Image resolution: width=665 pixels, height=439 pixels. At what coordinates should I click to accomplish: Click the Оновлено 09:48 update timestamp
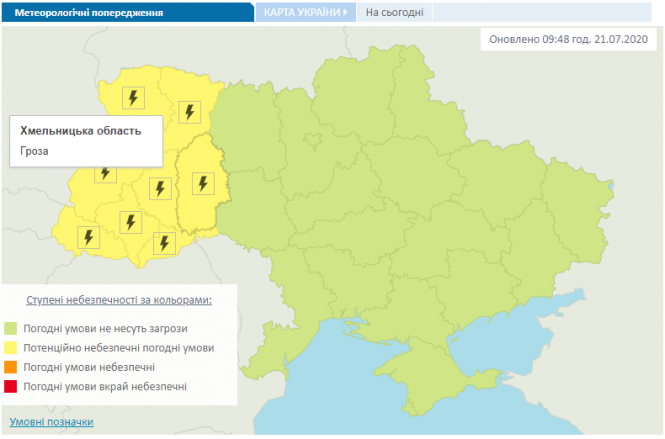click(567, 40)
